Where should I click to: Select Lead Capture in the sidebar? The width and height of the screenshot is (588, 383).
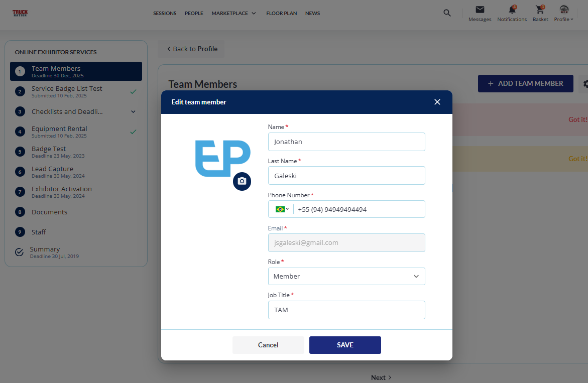pos(52,169)
